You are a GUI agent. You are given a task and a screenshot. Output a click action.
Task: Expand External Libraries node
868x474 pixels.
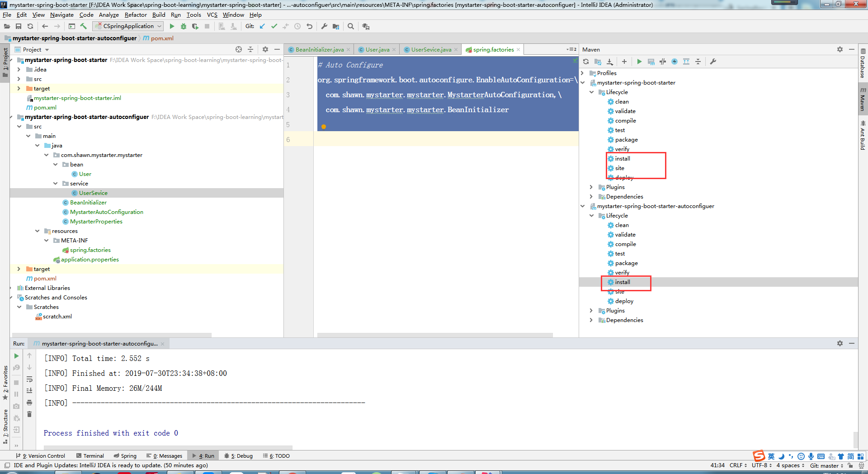tap(11, 288)
